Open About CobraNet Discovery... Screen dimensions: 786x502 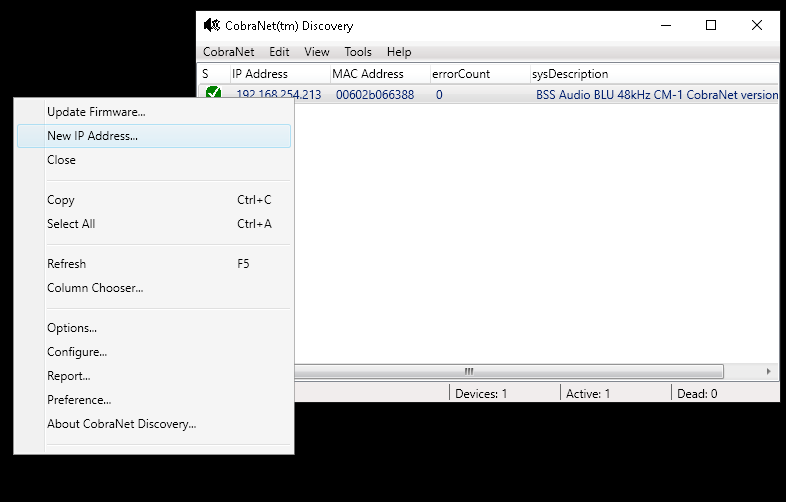click(x=121, y=424)
